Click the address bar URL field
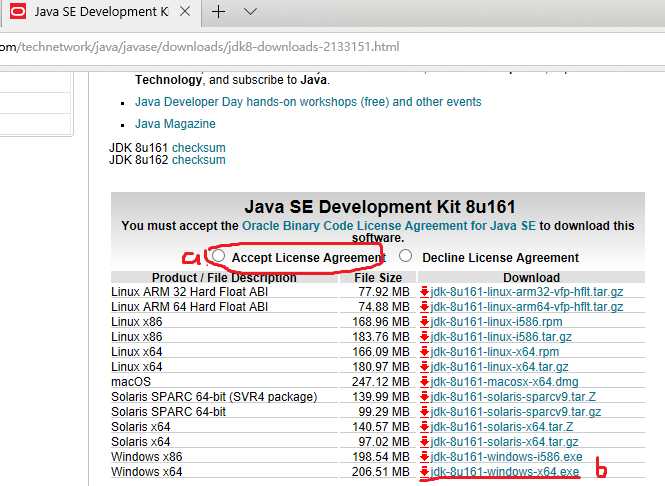The height and width of the screenshot is (486, 665). tap(199, 47)
